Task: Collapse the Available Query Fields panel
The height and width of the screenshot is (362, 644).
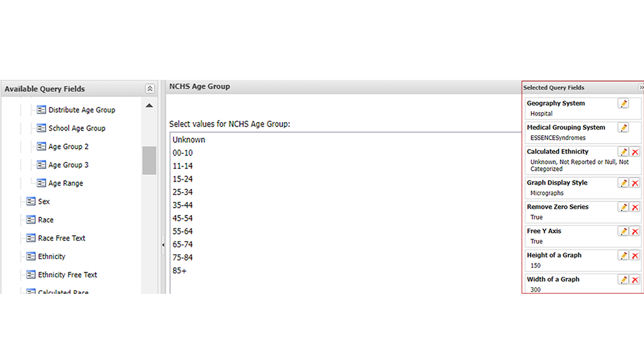Action: 150,89
